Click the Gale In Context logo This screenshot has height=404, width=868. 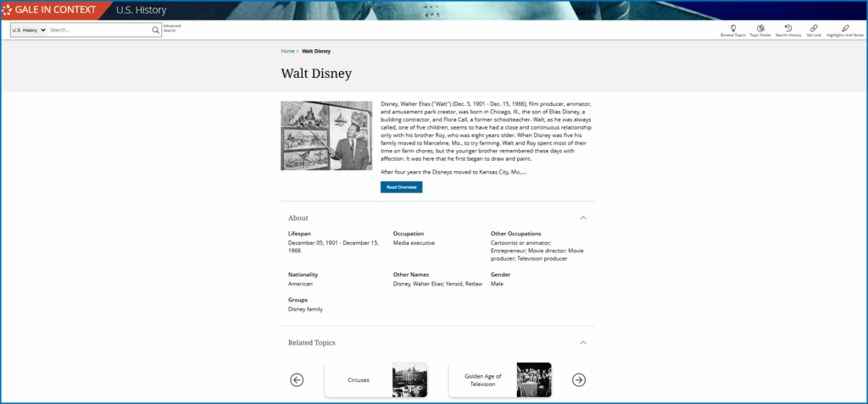pos(54,10)
